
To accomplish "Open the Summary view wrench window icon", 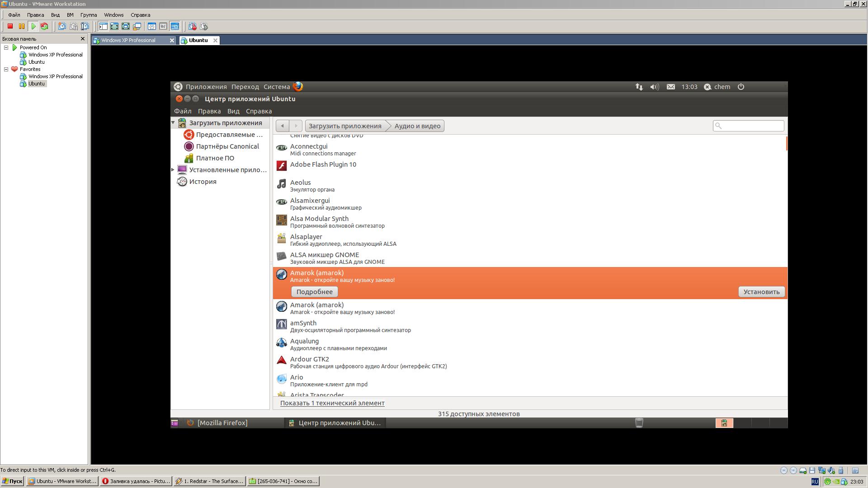I will pos(152,27).
